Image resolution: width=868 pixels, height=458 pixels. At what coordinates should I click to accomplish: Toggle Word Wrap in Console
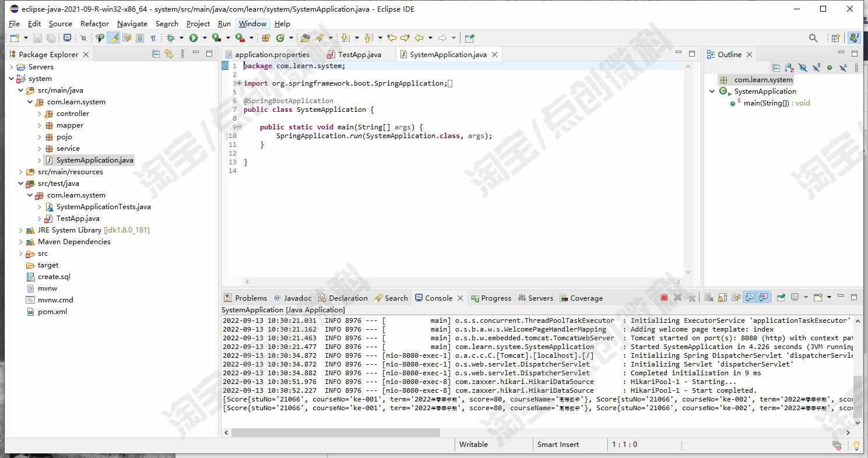click(x=736, y=298)
